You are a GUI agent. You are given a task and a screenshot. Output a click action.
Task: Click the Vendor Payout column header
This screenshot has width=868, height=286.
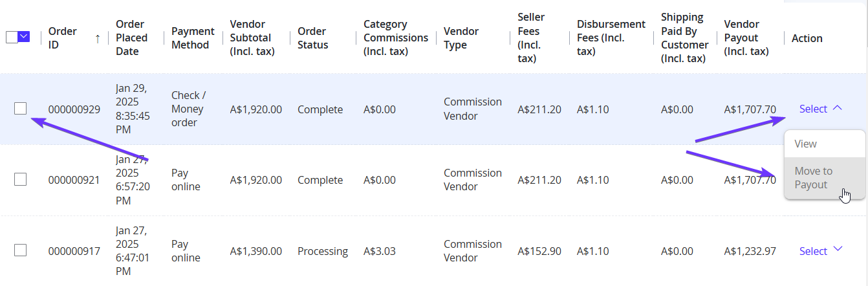coord(746,38)
